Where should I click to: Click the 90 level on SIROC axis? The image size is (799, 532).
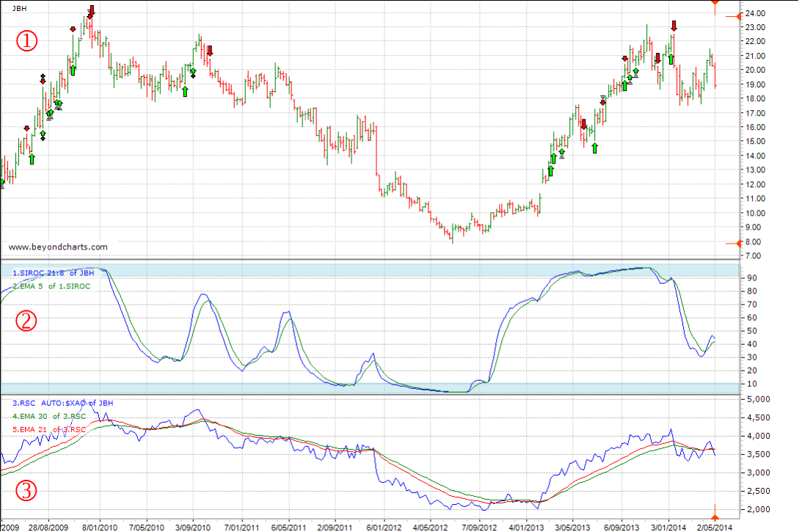click(x=752, y=278)
